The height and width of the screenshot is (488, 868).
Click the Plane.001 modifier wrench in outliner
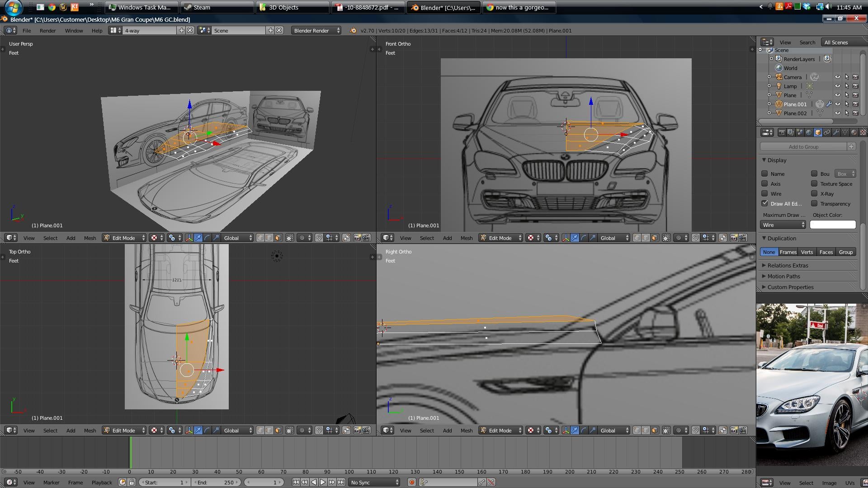coord(829,104)
